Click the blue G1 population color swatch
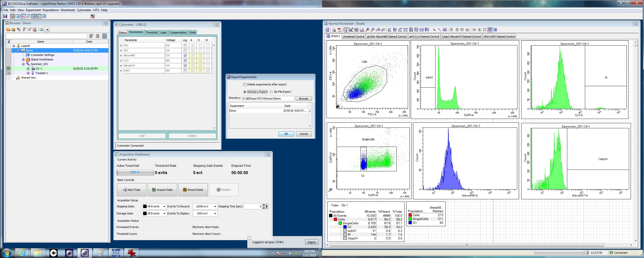Viewport: 644px width, 258px height. click(x=345, y=227)
